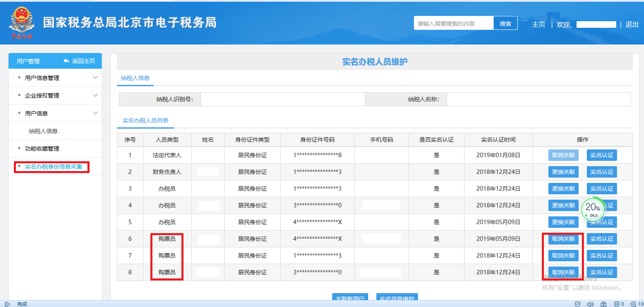
Task: Select 功能收藏管理 in the sidebar
Action: point(42,149)
